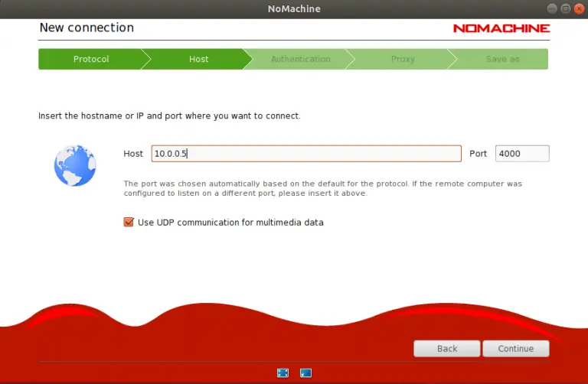
Task: Close the NoMachine window
Action: pyautogui.click(x=579, y=8)
